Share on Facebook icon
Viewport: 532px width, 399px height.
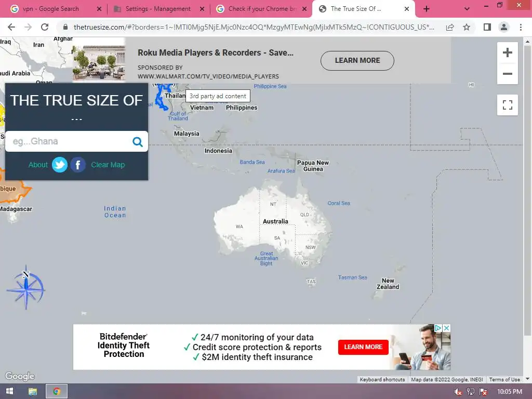78,165
